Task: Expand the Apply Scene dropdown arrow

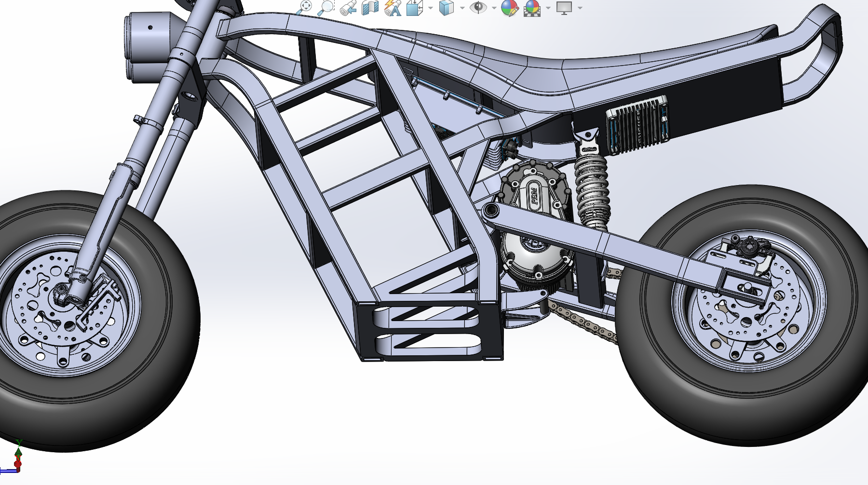Action: (548, 8)
